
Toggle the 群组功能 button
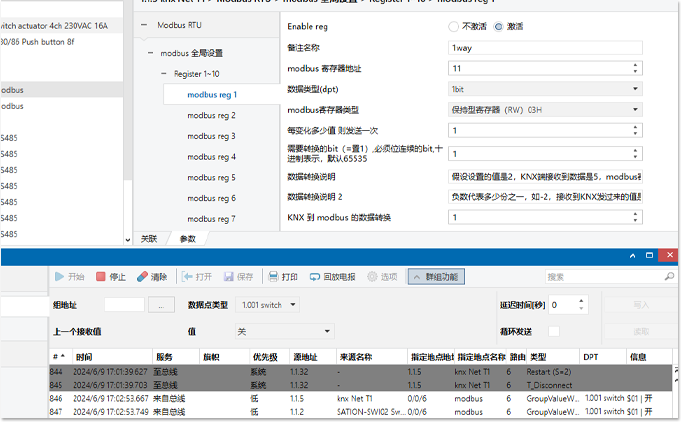pyautogui.click(x=436, y=277)
